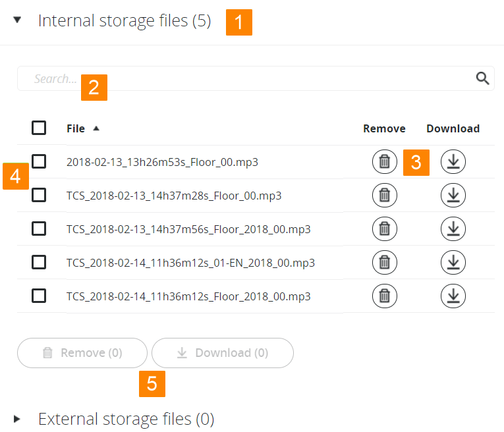Download TCS_2018-02-14_11h36m12s_Floor_2018_00.mp3 file

click(453, 296)
